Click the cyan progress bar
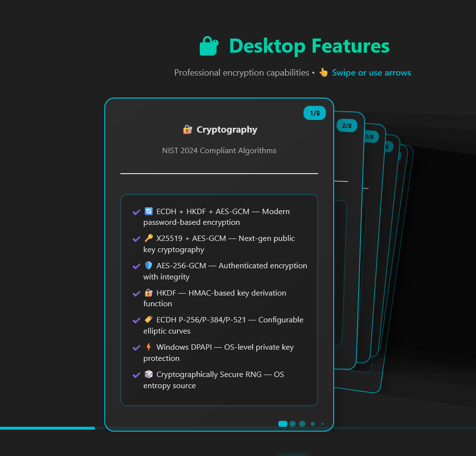The image size is (476, 456). click(47, 428)
